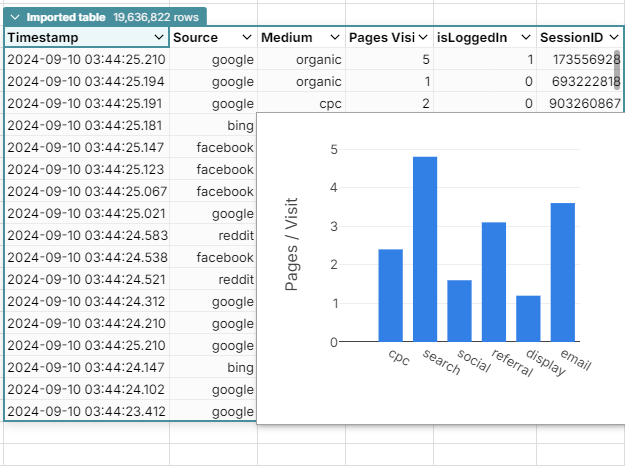
Task: Open the Source column filter dropdown
Action: click(246, 38)
